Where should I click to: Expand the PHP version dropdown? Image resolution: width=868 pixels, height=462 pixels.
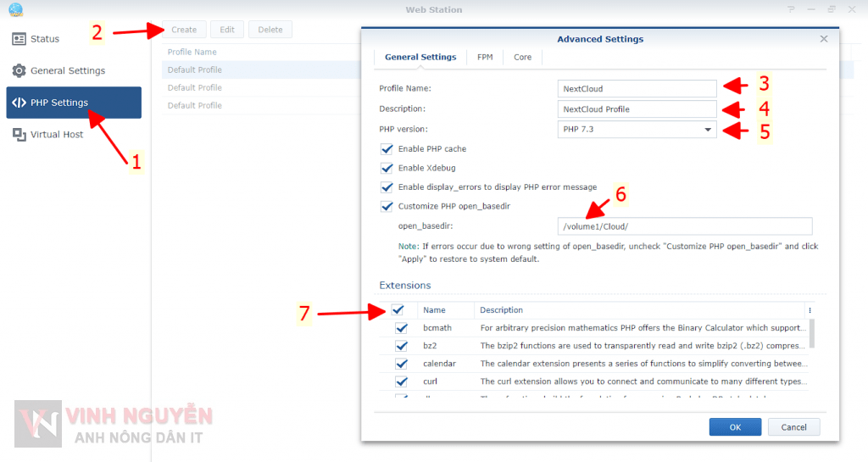pos(707,130)
